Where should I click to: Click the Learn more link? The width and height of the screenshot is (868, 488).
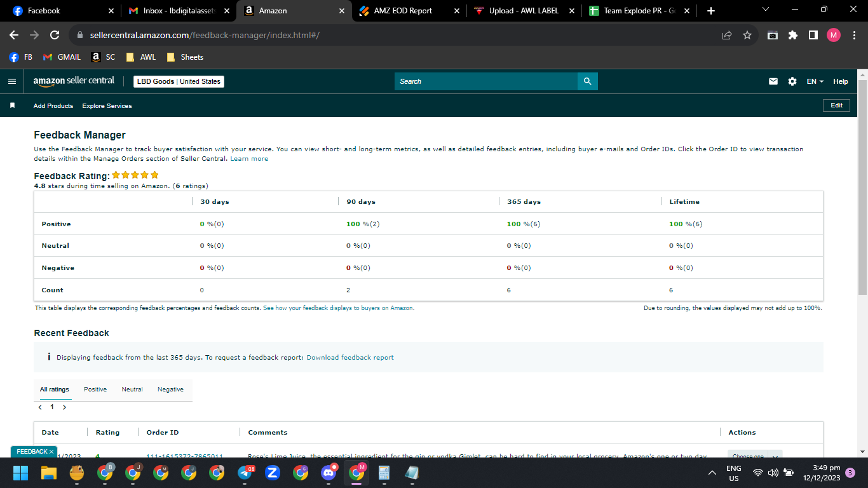tap(249, 159)
